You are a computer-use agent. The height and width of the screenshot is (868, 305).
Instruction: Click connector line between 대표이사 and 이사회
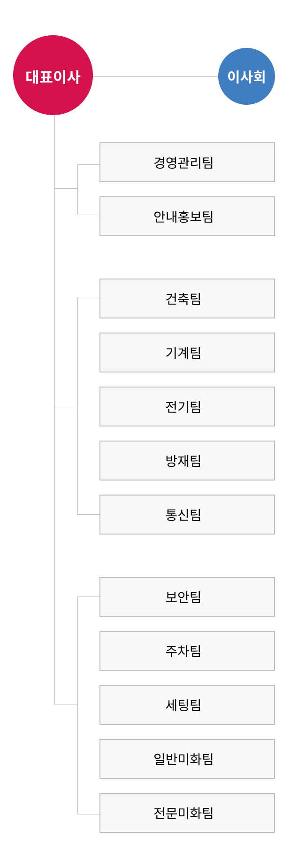click(155, 76)
